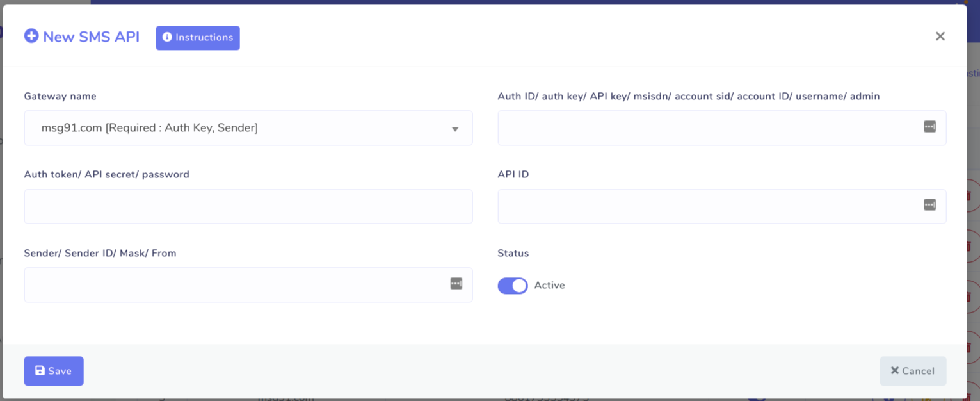
Task: Toggle the Active status switch
Action: point(513,286)
